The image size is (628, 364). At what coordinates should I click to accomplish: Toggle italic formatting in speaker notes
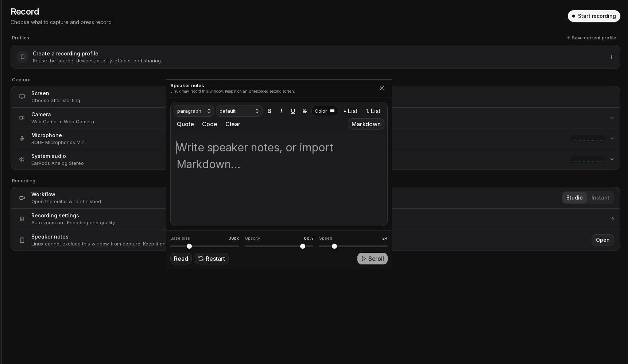[281, 111]
